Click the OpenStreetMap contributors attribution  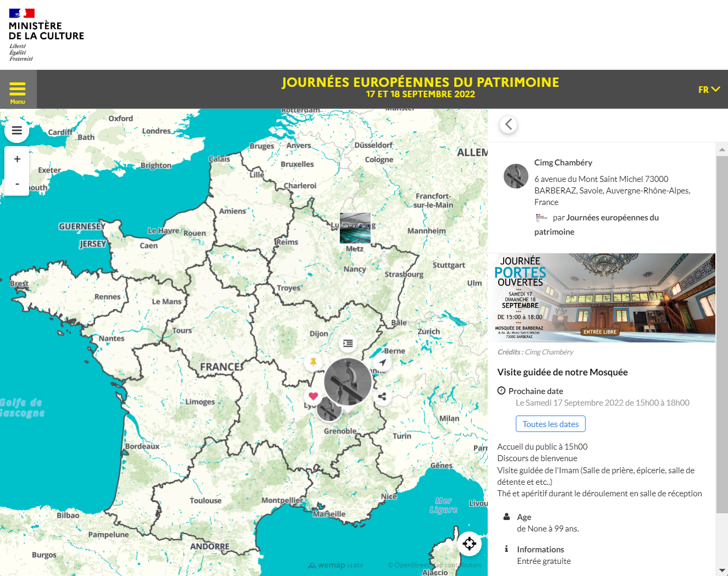[x=435, y=565]
